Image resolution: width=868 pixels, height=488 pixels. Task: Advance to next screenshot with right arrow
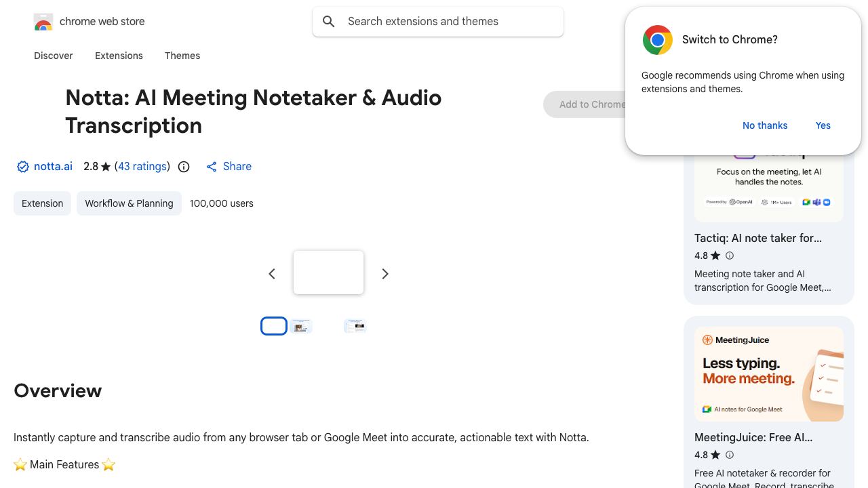(385, 274)
